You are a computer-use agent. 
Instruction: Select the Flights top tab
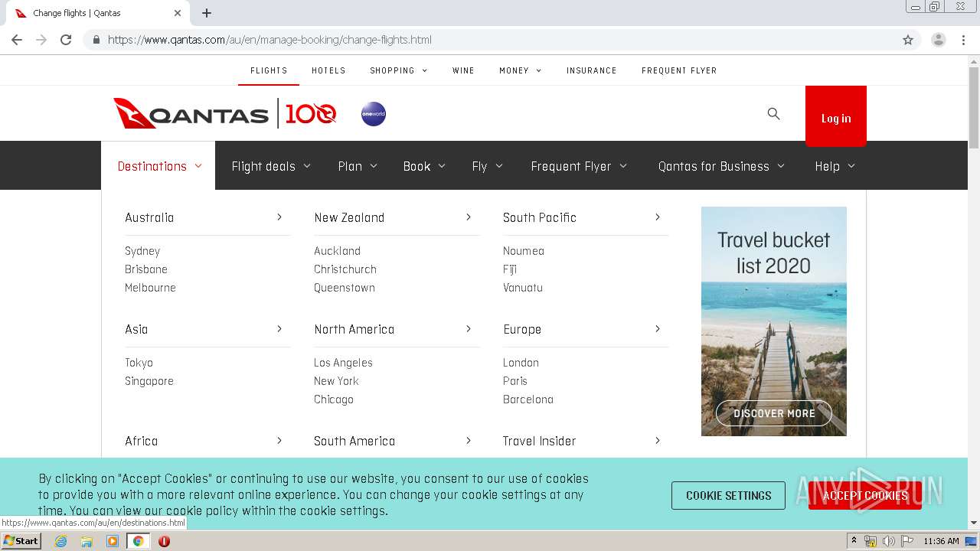[x=269, y=70]
